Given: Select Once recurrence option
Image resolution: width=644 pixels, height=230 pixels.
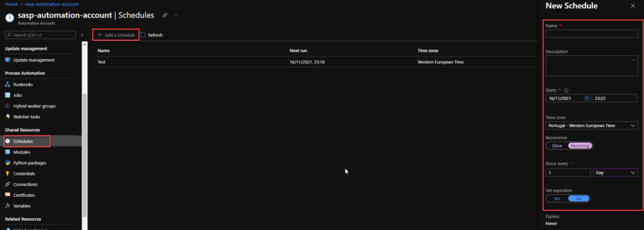Looking at the screenshot, I should pos(557,146).
